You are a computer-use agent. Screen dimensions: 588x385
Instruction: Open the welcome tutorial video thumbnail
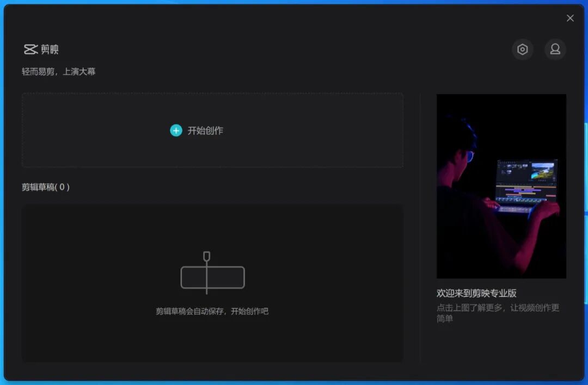[x=501, y=185]
